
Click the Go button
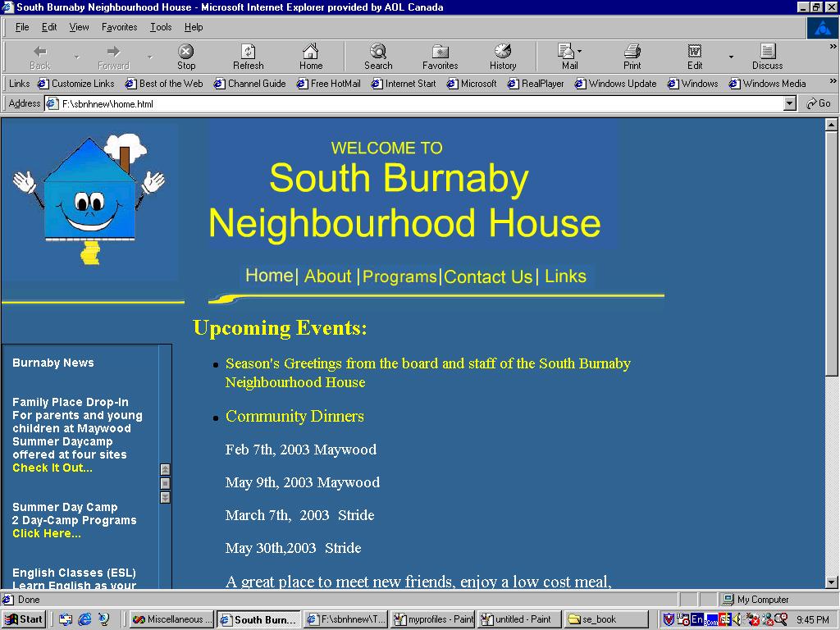819,103
